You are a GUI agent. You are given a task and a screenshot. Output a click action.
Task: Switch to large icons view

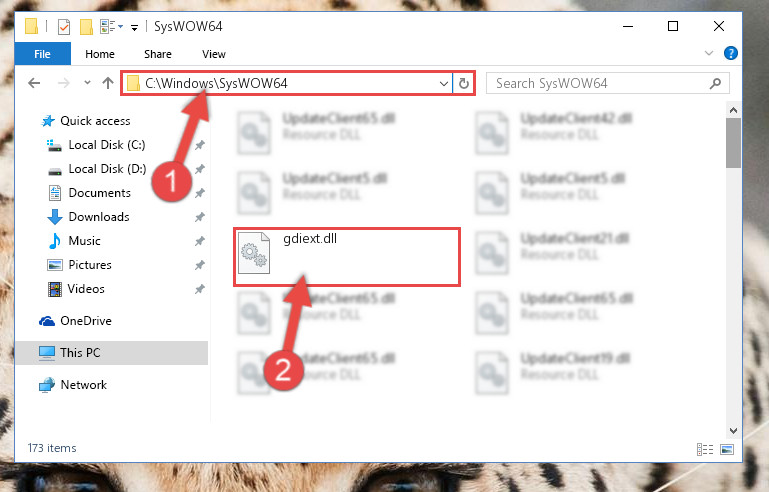coord(727,449)
